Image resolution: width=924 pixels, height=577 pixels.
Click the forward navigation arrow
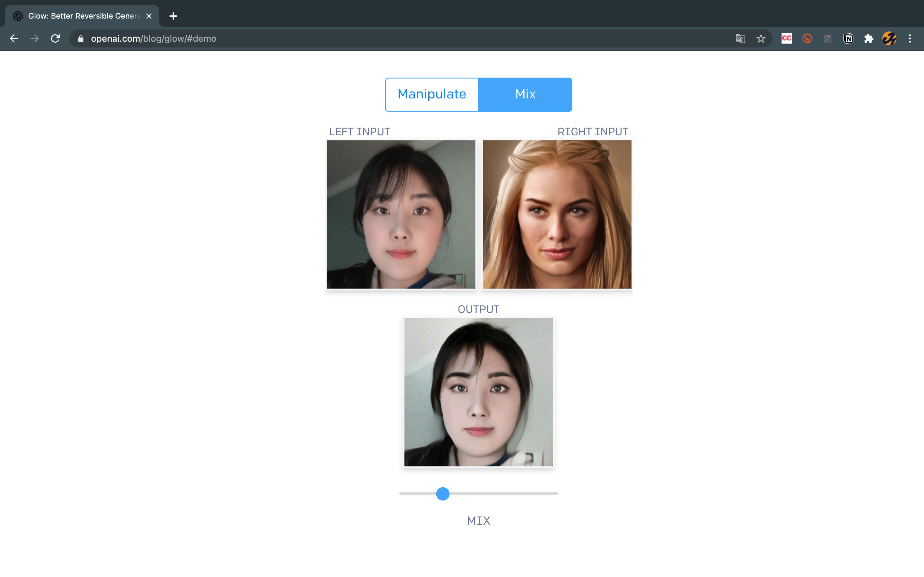[x=35, y=38]
